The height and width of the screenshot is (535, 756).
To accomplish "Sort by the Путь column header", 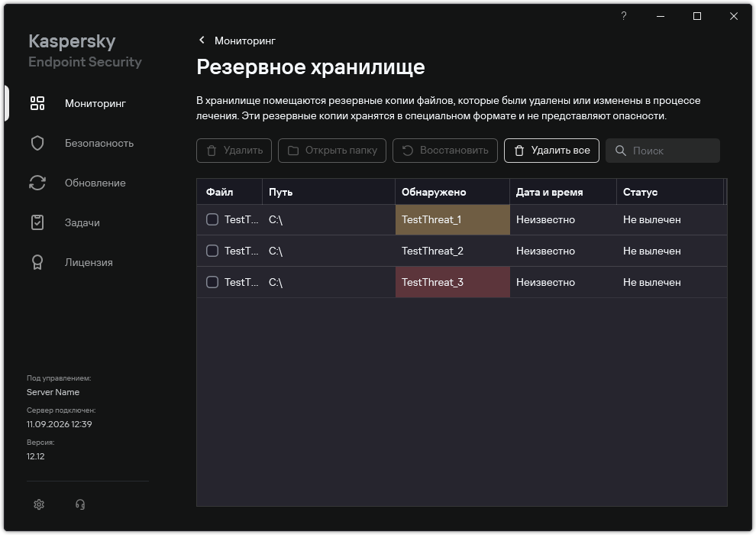I will pyautogui.click(x=329, y=192).
